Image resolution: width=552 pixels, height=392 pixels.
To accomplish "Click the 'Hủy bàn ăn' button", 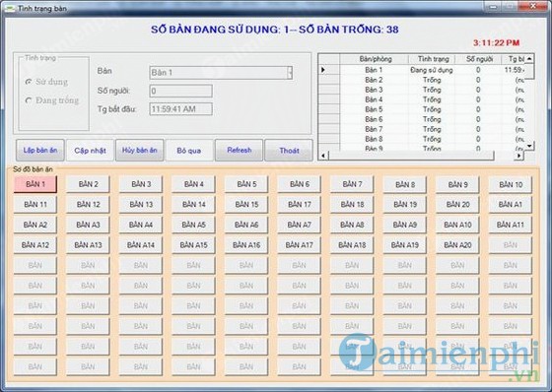I will (139, 151).
